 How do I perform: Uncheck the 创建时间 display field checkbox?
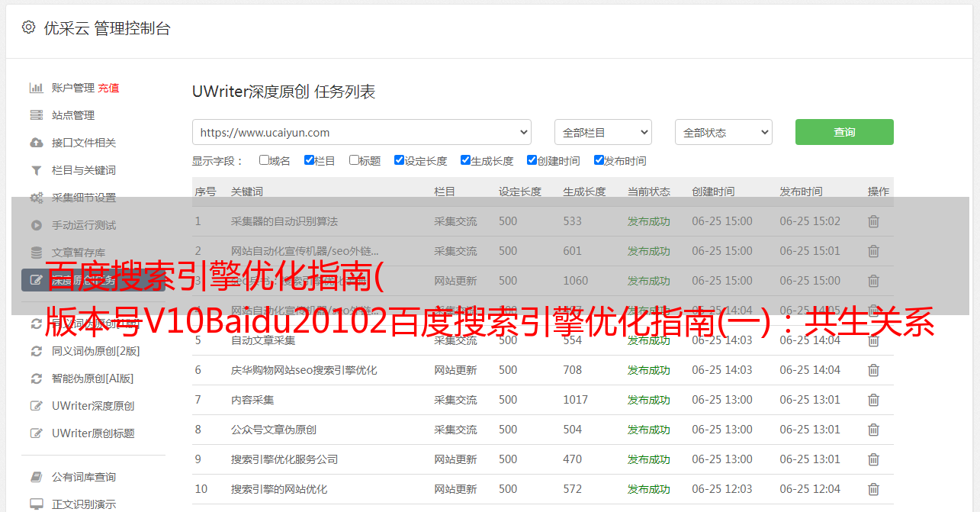(x=532, y=160)
